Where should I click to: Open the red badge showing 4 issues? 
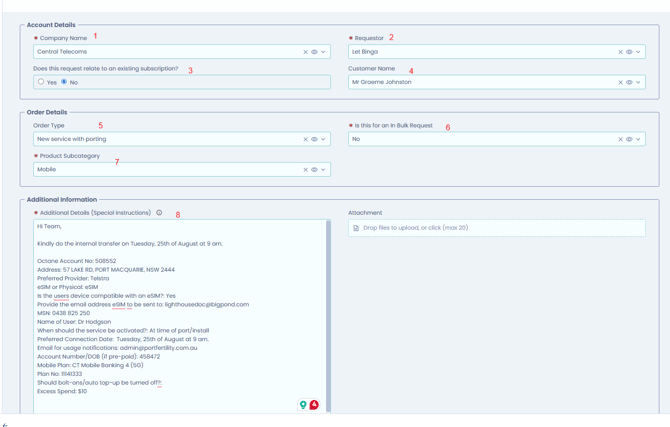pos(314,404)
